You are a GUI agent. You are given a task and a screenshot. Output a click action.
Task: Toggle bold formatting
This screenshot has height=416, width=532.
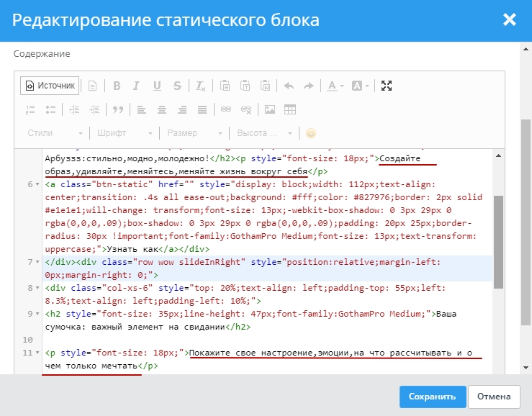117,86
